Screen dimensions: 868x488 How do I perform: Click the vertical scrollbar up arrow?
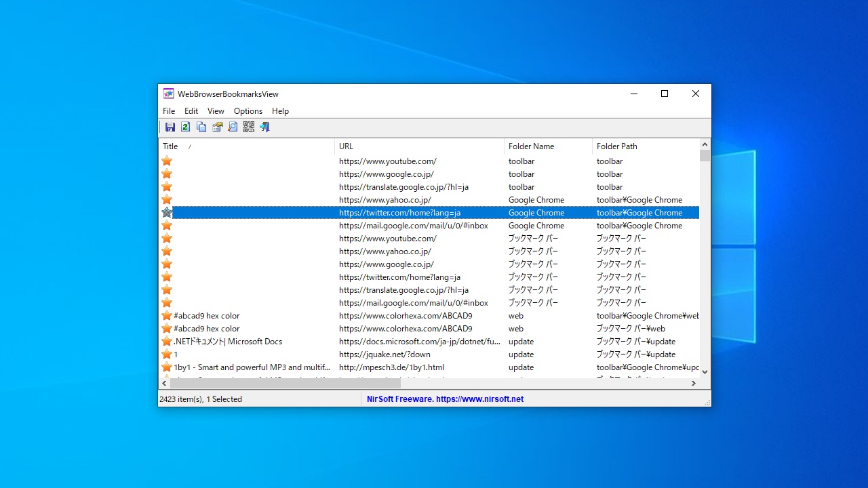[705, 144]
